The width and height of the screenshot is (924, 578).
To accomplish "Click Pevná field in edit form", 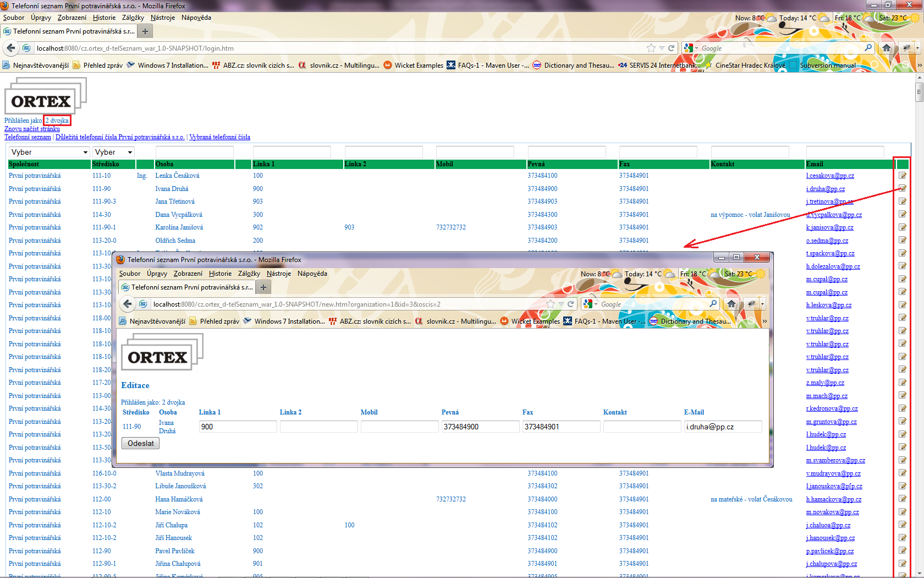I will coord(481,427).
